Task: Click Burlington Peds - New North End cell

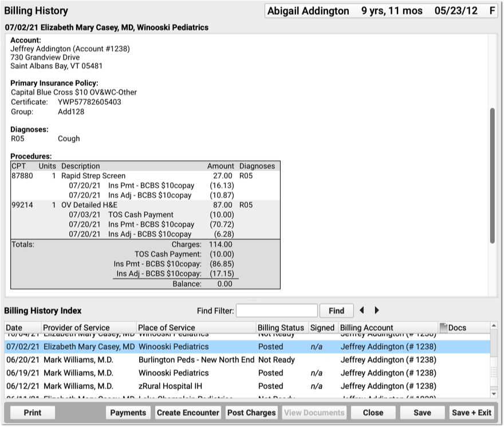Action: click(x=196, y=360)
